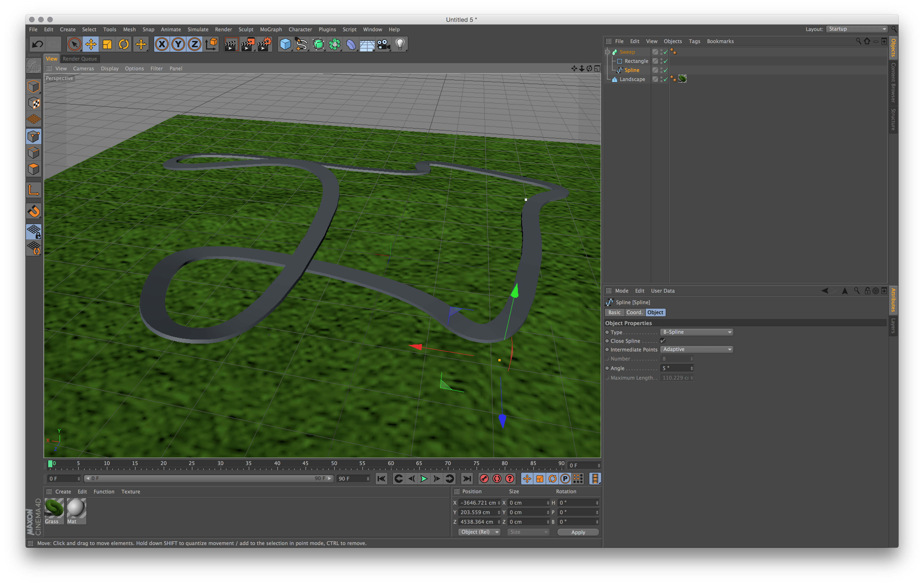Open the MoGraph menu

click(x=271, y=30)
